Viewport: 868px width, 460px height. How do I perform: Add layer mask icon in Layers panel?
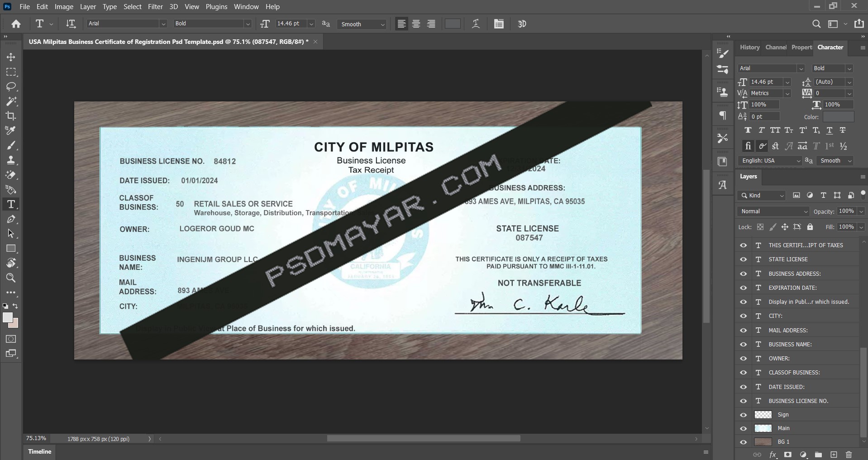tap(788, 455)
